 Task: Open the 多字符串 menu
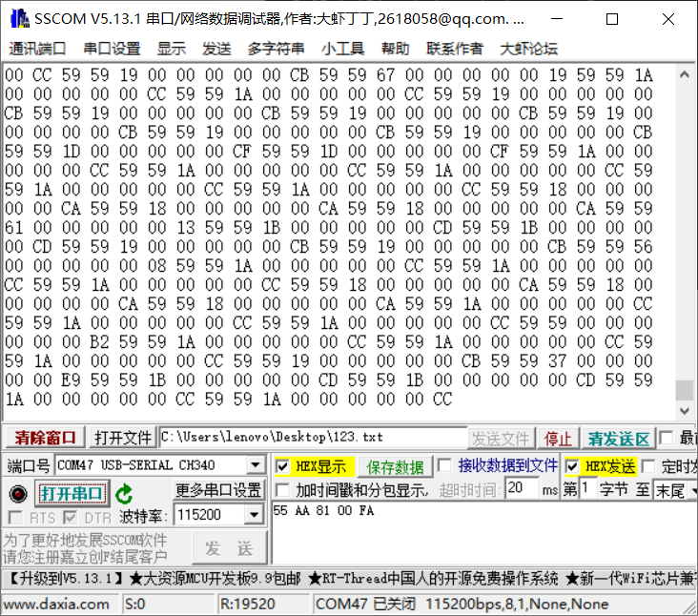point(276,49)
